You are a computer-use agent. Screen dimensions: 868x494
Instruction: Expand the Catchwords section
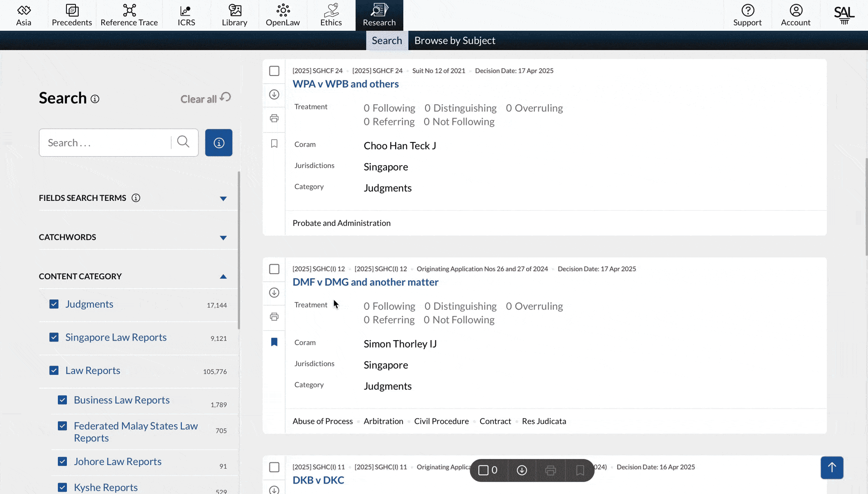[223, 238]
